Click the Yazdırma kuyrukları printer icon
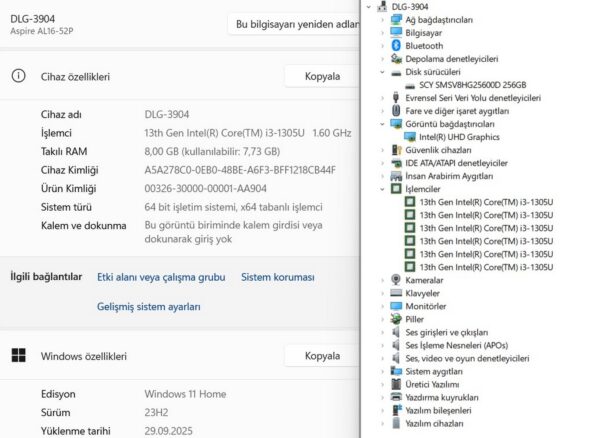This screenshot has width=600, height=438. click(396, 397)
